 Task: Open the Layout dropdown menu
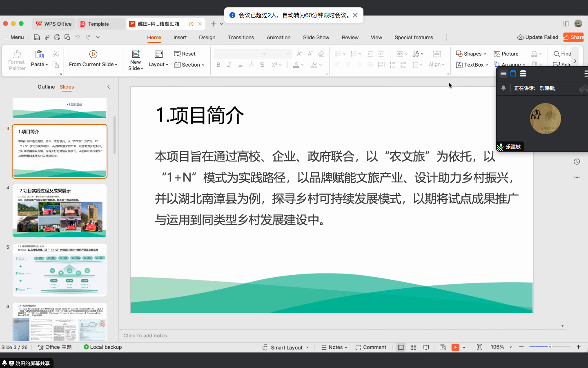158,64
